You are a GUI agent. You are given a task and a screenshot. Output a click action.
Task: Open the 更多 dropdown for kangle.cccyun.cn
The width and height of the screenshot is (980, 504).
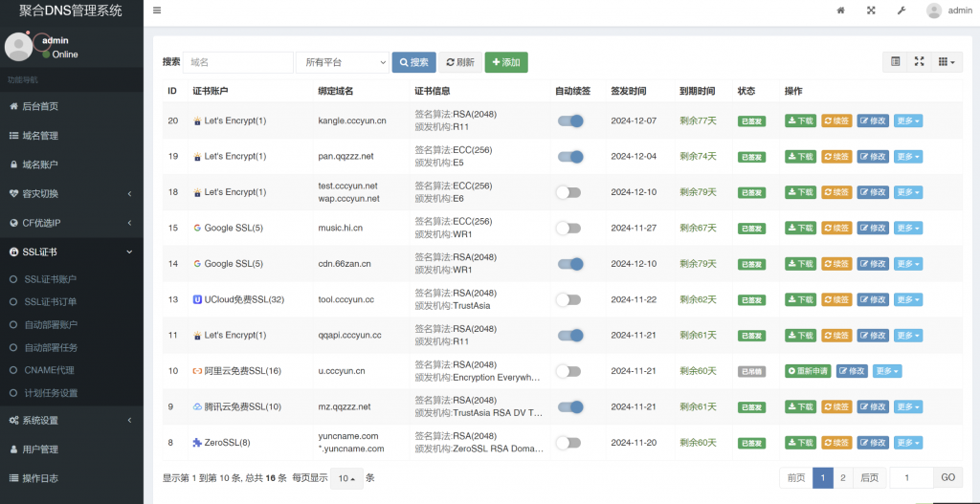click(908, 121)
